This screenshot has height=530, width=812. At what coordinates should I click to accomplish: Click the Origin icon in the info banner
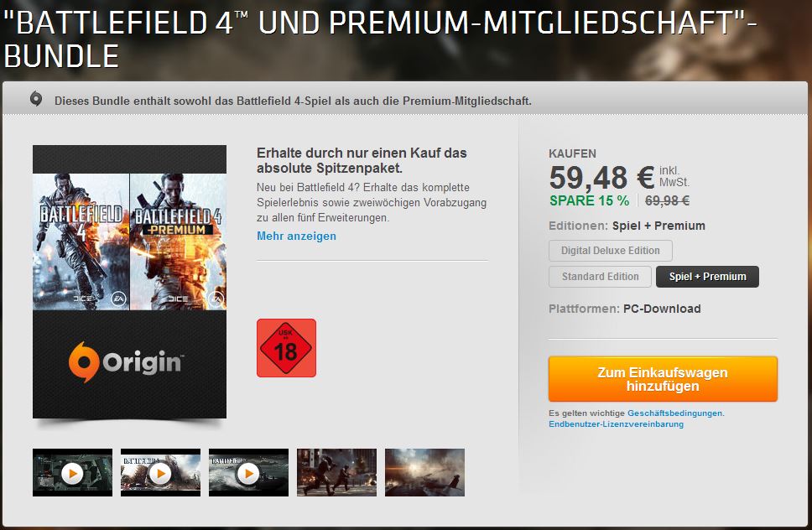36,98
